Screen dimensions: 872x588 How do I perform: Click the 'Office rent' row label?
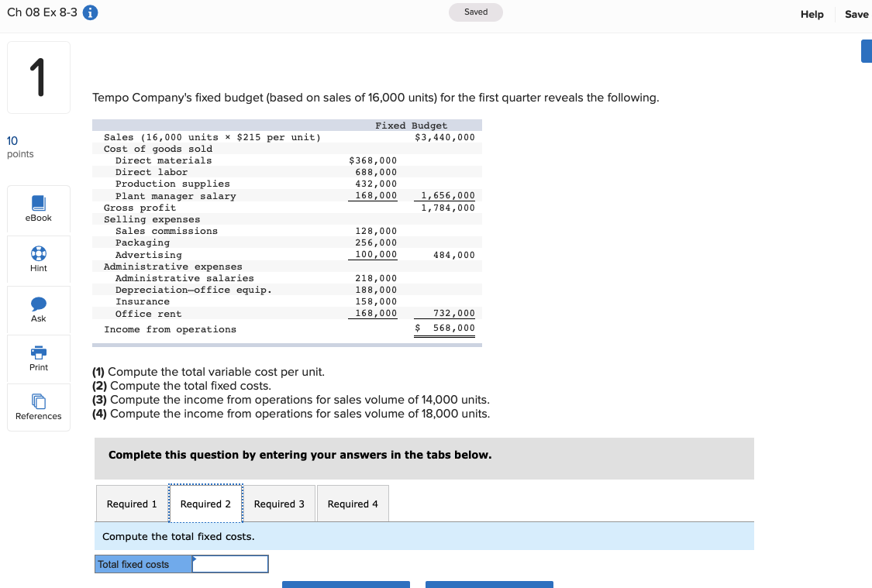[x=149, y=314]
